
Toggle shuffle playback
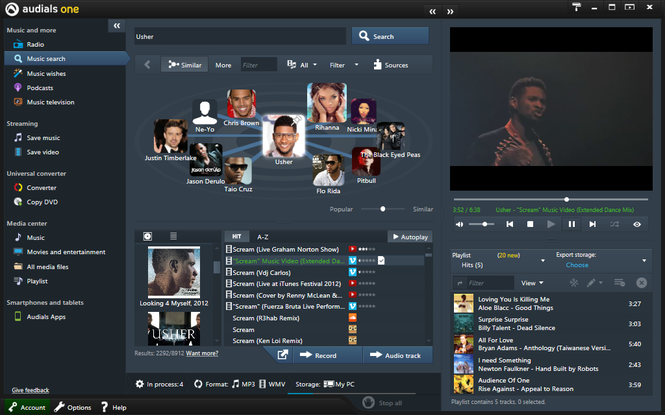pos(614,224)
